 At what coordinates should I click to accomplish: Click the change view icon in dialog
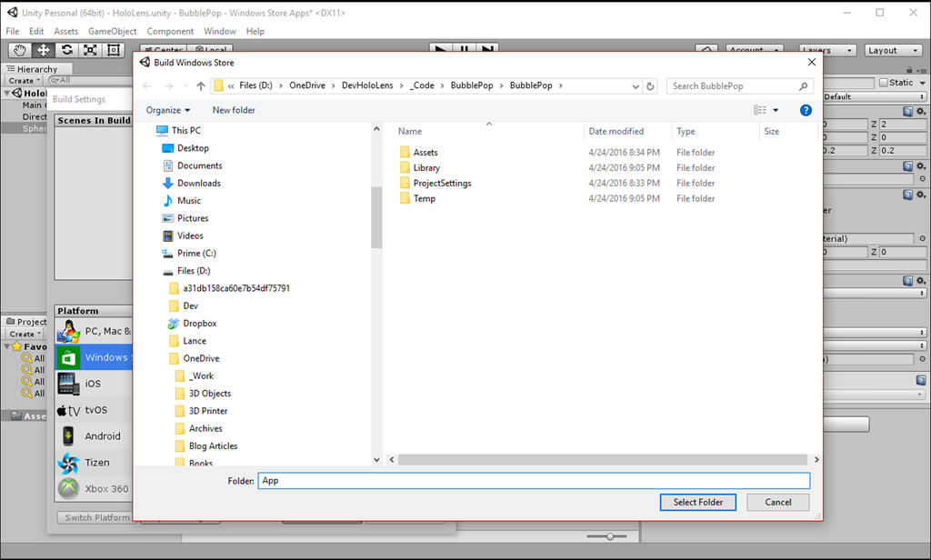[x=760, y=110]
